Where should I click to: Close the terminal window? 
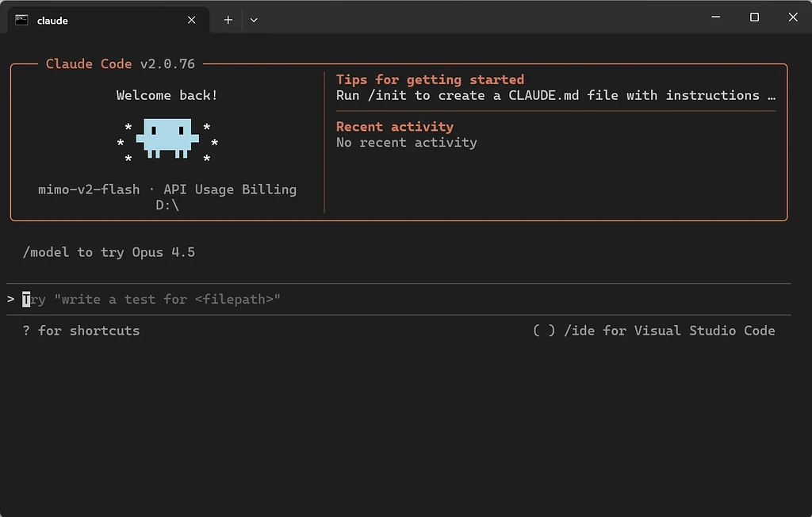click(x=793, y=17)
